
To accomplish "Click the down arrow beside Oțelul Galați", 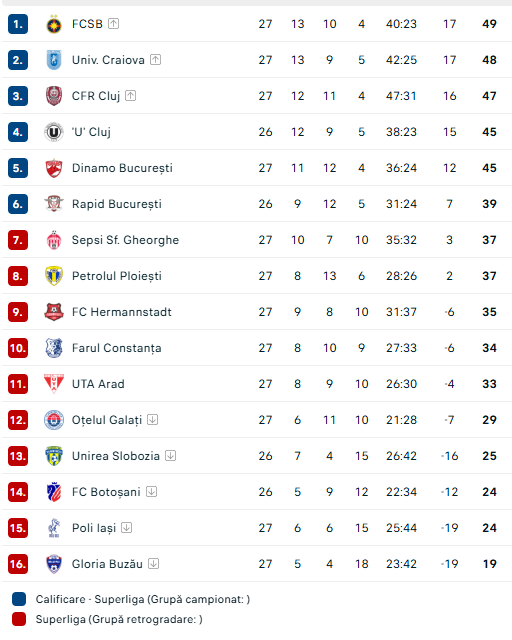I will coord(153,420).
